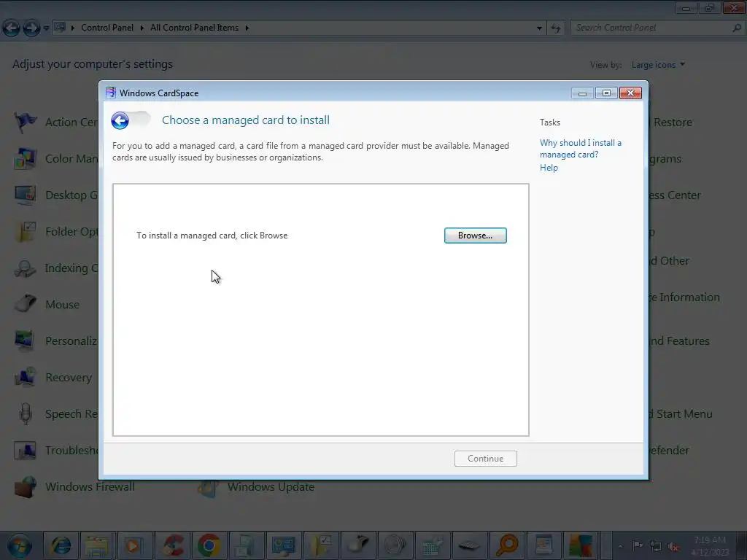The image size is (747, 560).
Task: Open Windows Media Player from the taskbar
Action: (133, 545)
